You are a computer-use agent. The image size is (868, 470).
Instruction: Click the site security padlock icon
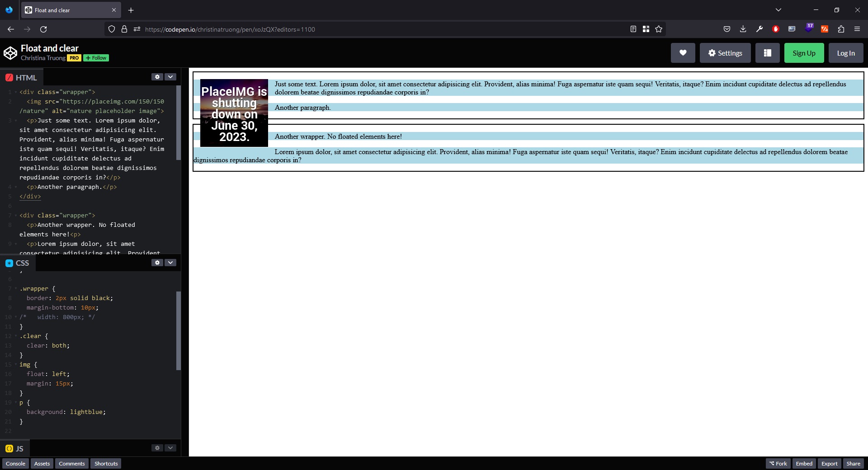pyautogui.click(x=124, y=29)
